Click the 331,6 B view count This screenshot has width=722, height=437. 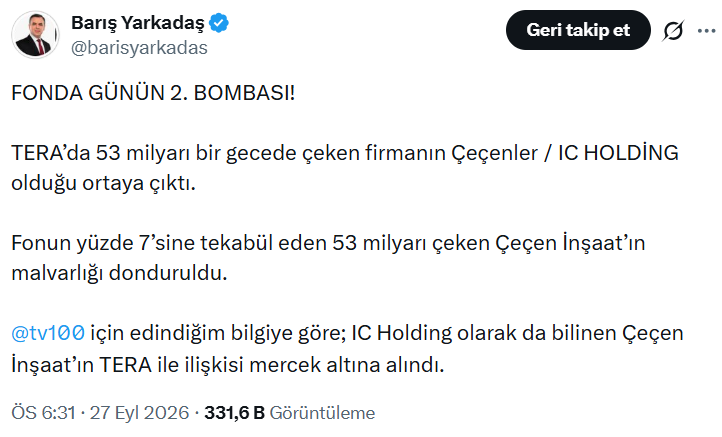234,413
